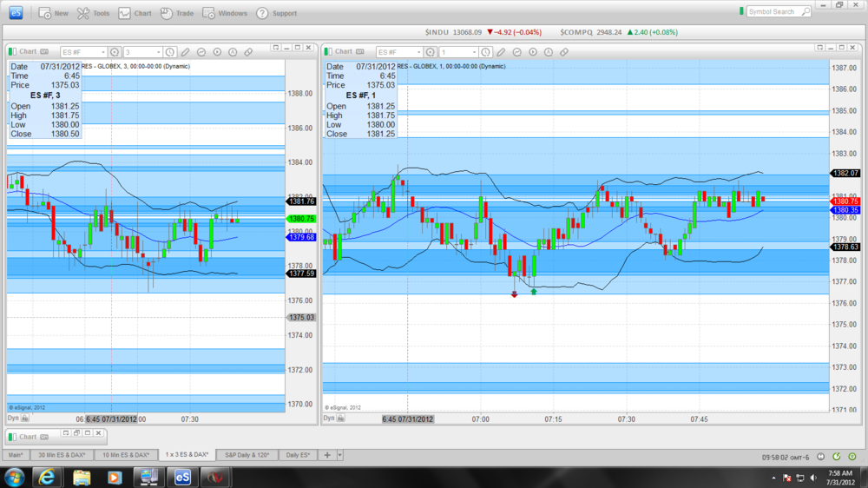Open the Chart menu in top toolbar

click(x=135, y=13)
